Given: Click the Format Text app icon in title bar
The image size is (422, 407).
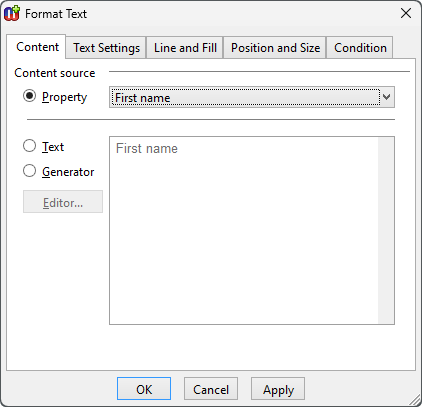Looking at the screenshot, I should click(12, 14).
